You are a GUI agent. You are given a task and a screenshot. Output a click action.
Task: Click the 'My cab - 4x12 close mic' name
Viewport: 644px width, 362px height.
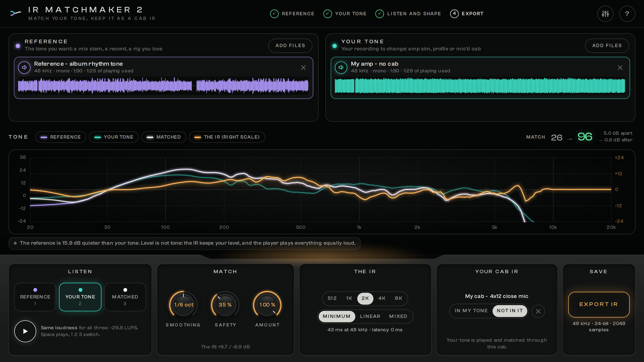pos(497,296)
